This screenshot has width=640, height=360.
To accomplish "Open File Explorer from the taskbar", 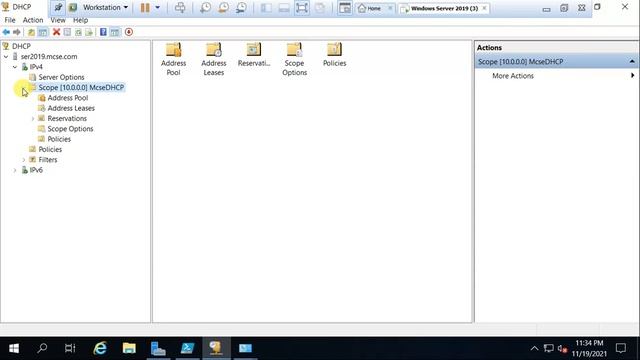I will point(129,348).
